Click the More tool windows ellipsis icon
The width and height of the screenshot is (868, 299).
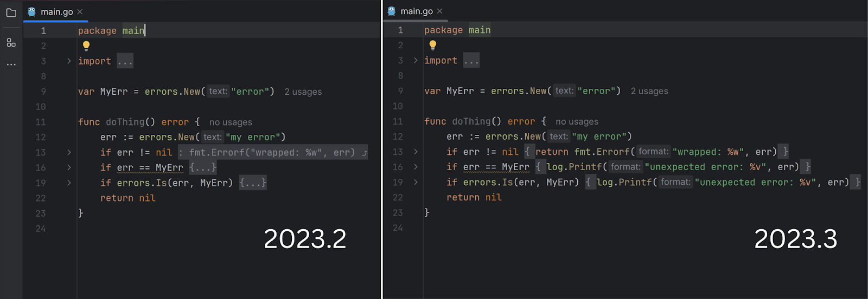(11, 64)
